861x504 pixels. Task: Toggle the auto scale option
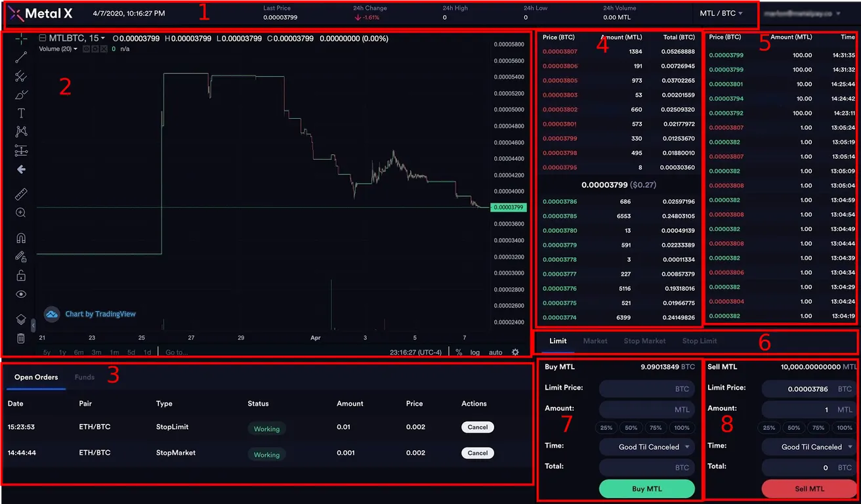pos(495,352)
